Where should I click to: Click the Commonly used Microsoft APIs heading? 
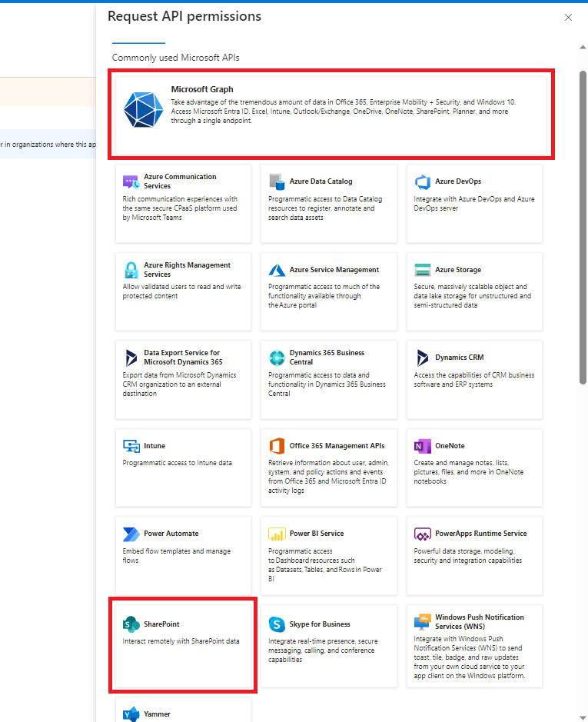[175, 58]
